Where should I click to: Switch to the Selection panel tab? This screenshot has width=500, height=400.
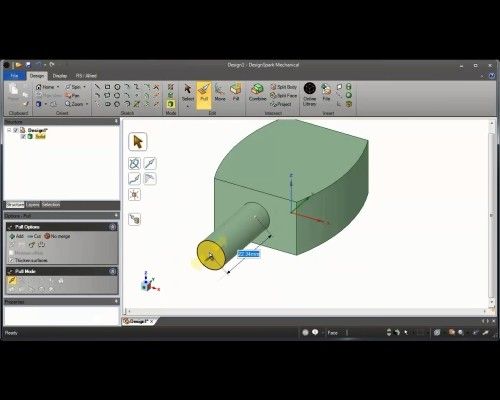[x=51, y=205]
